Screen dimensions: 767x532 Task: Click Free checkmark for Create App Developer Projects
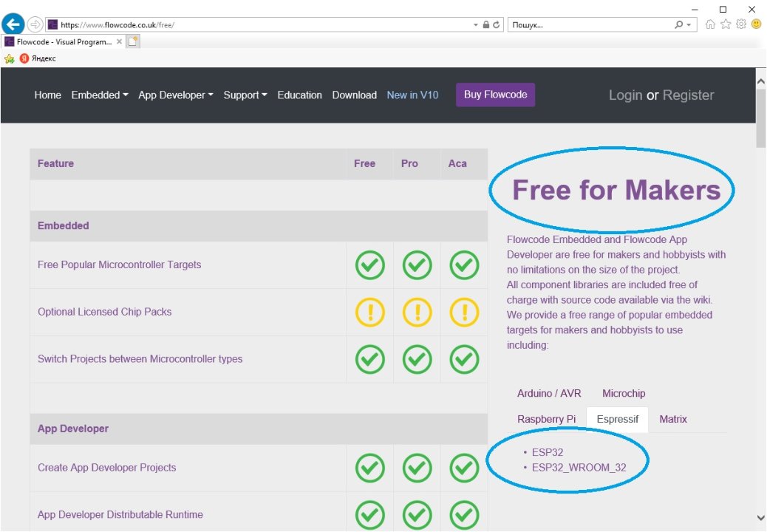pyautogui.click(x=369, y=468)
